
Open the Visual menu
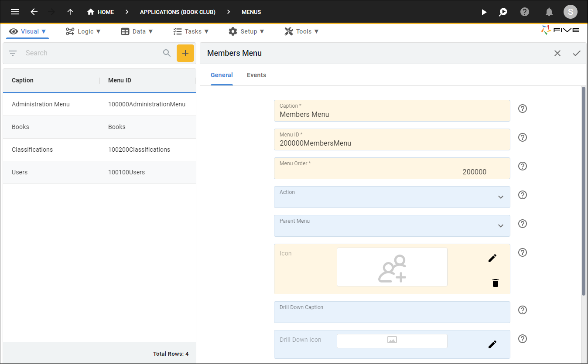point(28,31)
